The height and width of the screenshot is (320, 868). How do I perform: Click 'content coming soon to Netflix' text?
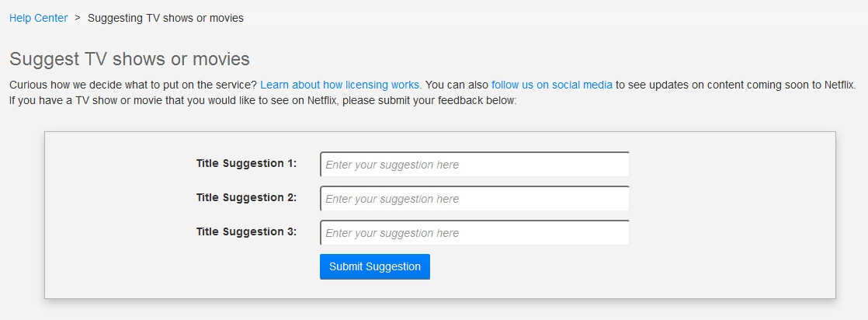[x=776, y=85]
